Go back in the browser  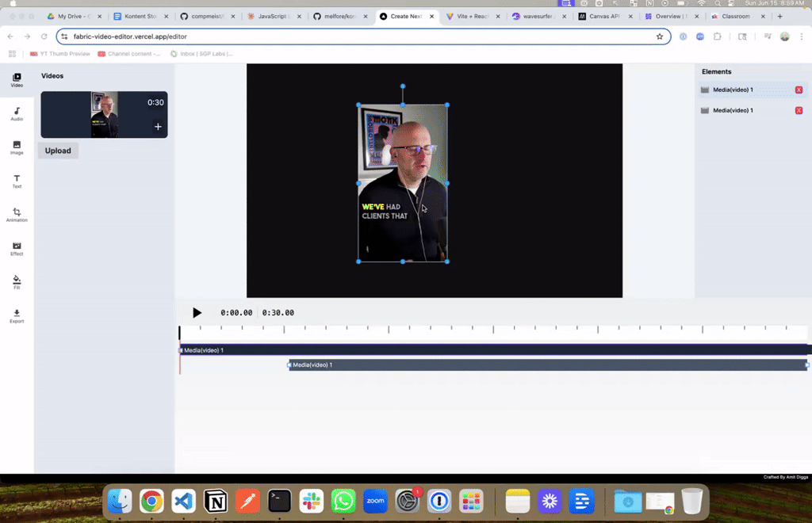pos(10,36)
